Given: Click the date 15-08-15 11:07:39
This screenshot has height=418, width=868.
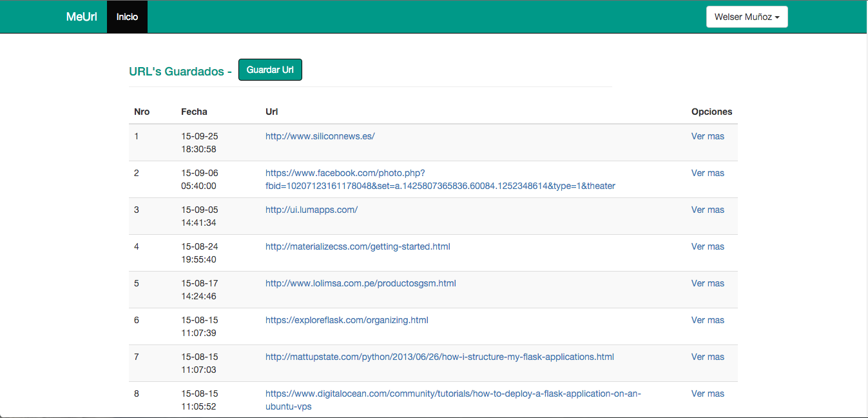Looking at the screenshot, I should point(200,326).
